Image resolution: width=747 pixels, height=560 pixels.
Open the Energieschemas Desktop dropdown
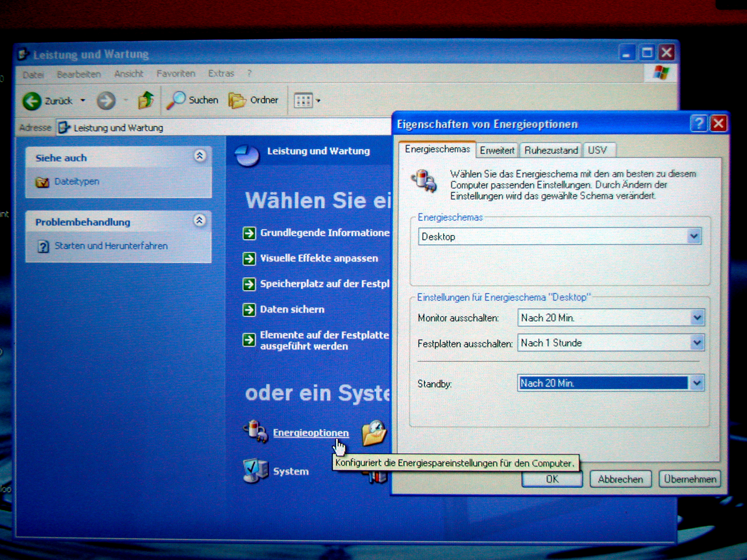point(694,236)
